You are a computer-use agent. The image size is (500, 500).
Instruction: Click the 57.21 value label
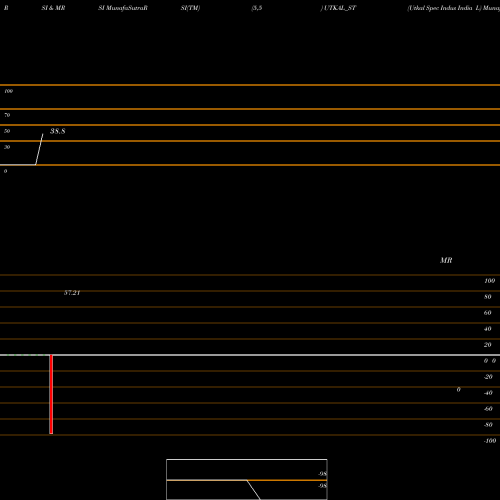(x=72, y=293)
